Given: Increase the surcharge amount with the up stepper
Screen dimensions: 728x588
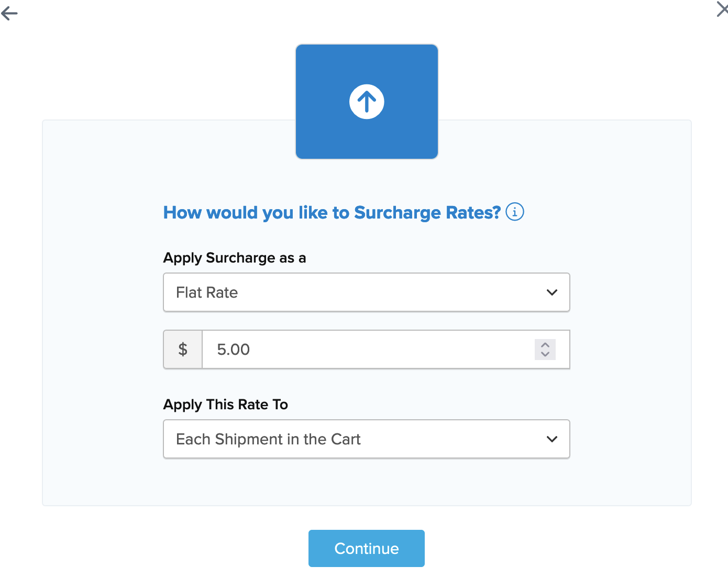Looking at the screenshot, I should coord(545,345).
